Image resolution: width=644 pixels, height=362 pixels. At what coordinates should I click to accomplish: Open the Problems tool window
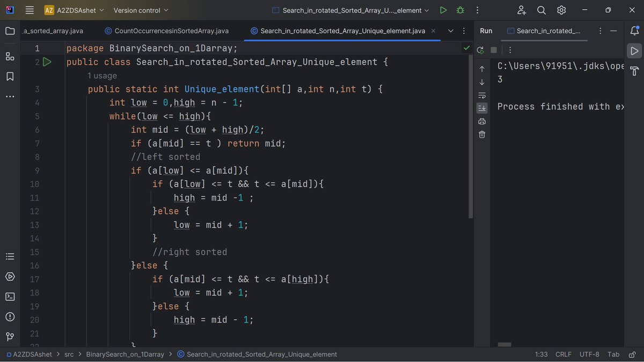(x=10, y=316)
